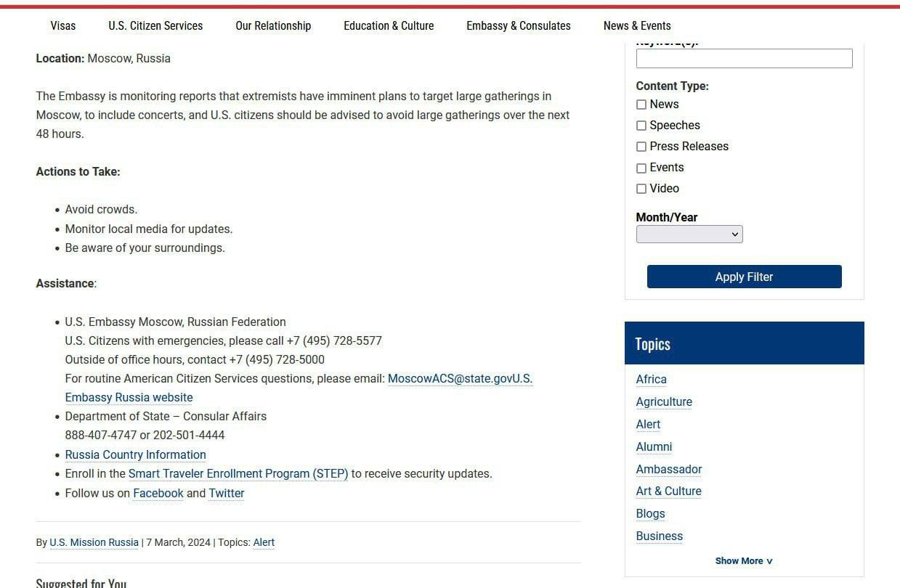The image size is (900, 588).
Task: Open the Education & Culture menu
Action: (389, 26)
